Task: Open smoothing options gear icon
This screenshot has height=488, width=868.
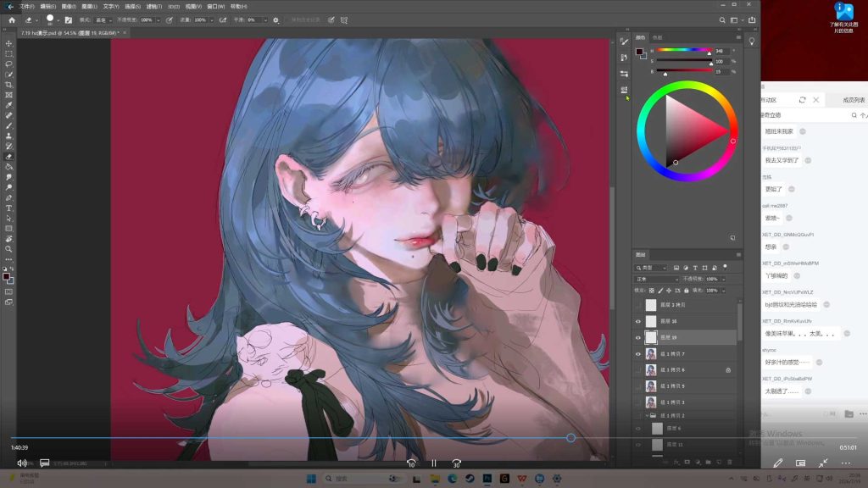Action: pos(275,20)
